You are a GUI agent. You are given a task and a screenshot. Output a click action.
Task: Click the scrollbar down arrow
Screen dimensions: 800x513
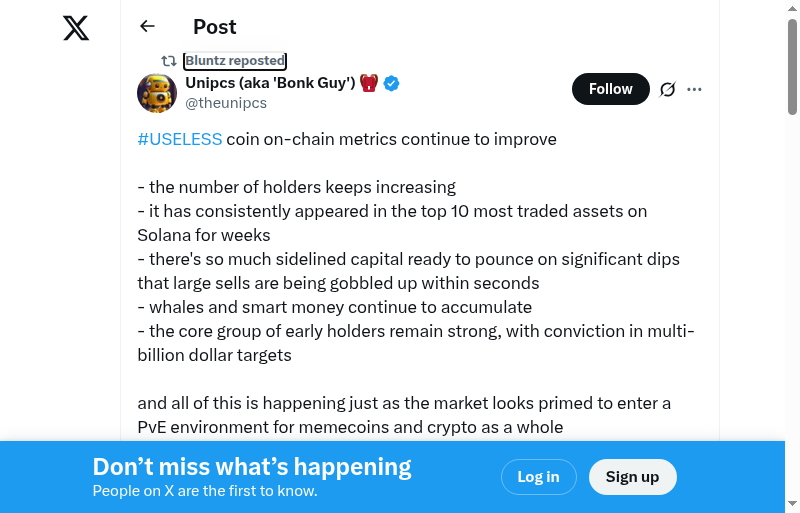coord(792,504)
